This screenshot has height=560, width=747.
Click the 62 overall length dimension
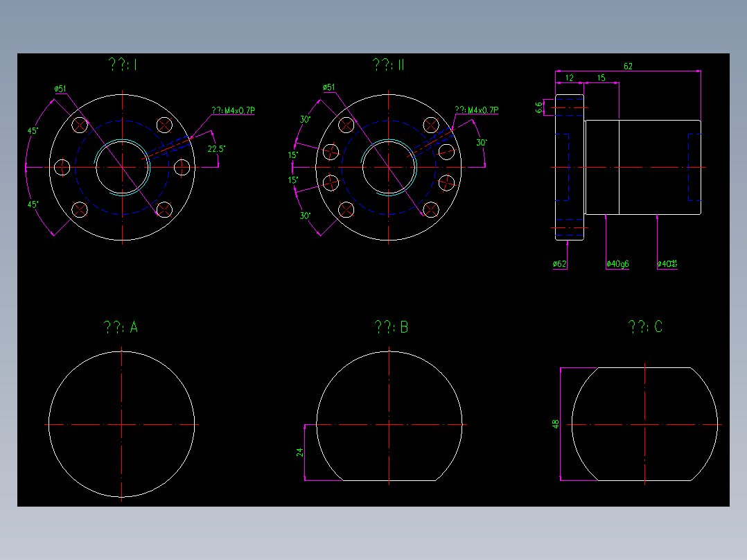coord(627,66)
